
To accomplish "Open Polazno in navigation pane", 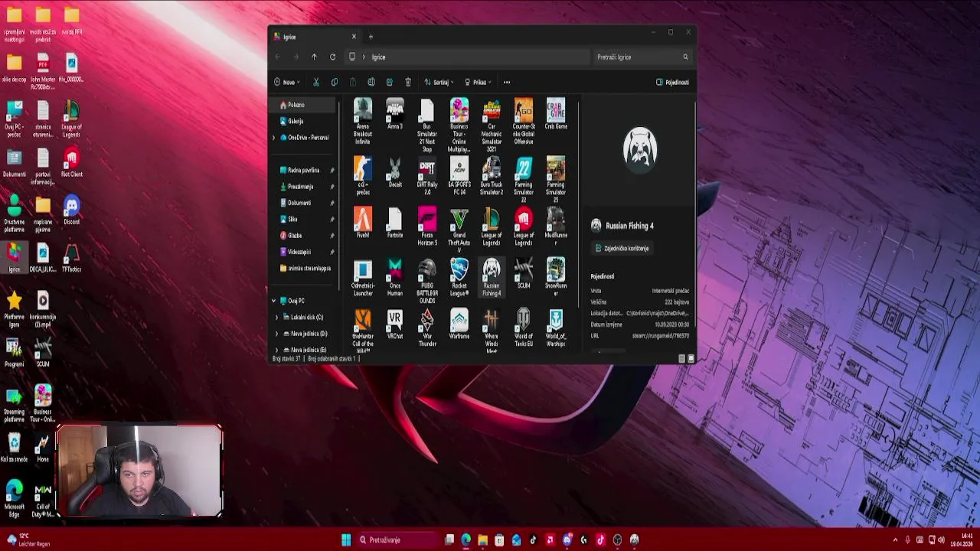I will pos(304,105).
